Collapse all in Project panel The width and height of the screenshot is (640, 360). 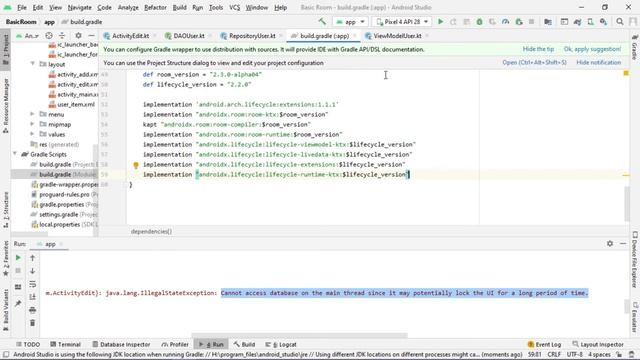point(62,36)
